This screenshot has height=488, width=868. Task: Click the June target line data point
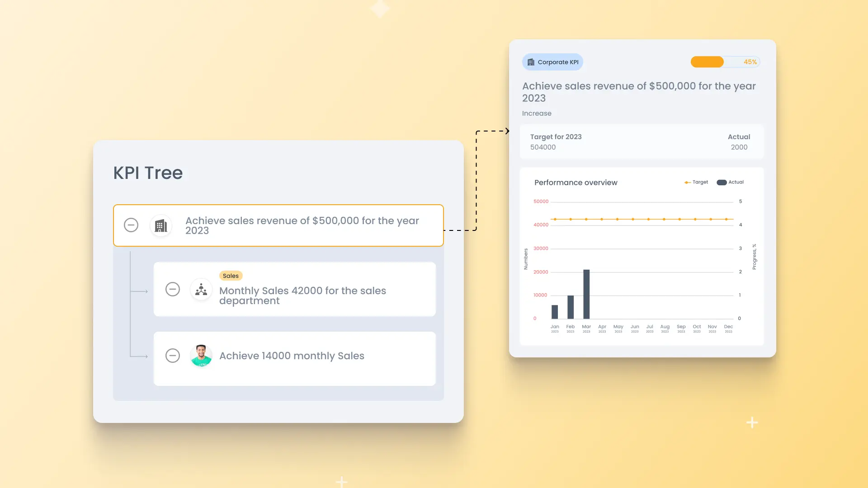tap(633, 219)
